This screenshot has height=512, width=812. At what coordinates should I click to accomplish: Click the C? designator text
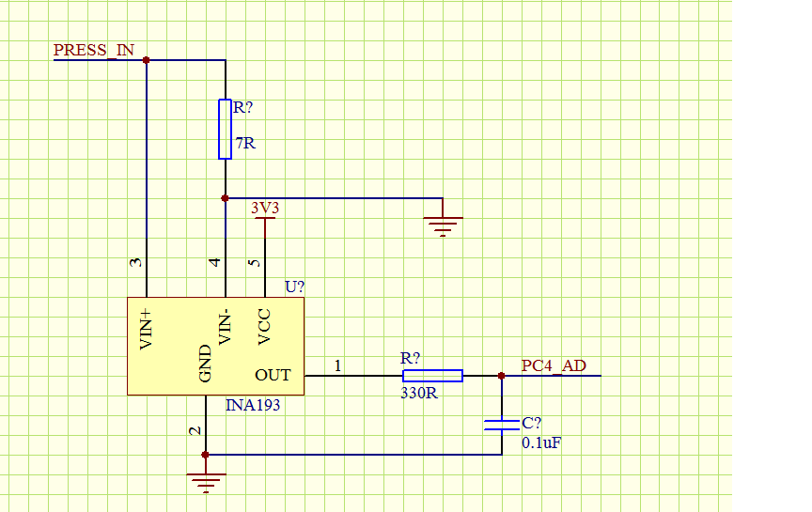point(531,423)
